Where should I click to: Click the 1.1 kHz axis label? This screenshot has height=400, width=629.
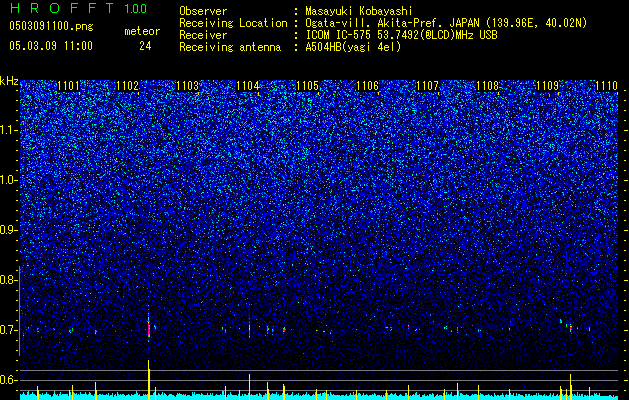[x=8, y=130]
